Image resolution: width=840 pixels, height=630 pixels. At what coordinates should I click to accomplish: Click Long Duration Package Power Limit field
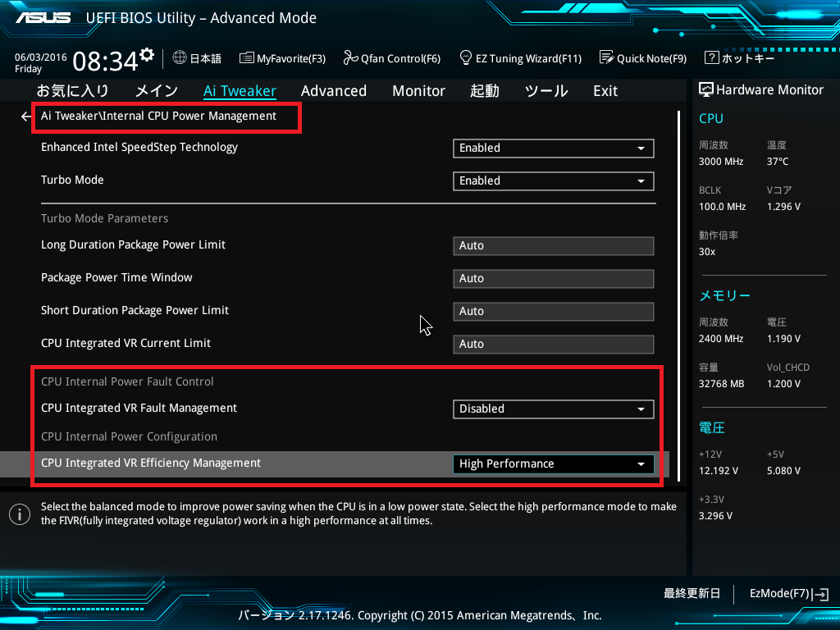click(553, 246)
